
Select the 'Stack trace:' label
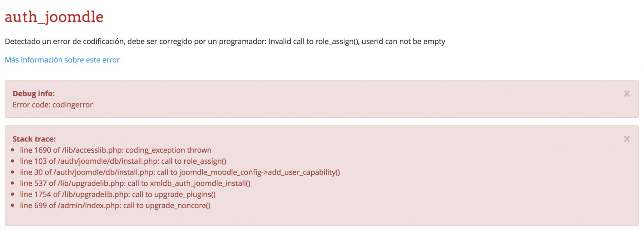[x=34, y=139]
